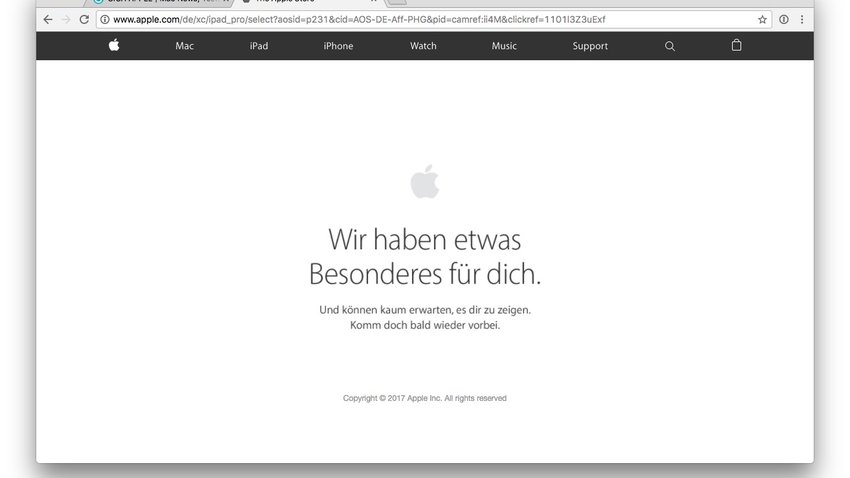This screenshot has height=478, width=850.
Task: Click the Apple logo in the navigation bar
Action: 114,45
